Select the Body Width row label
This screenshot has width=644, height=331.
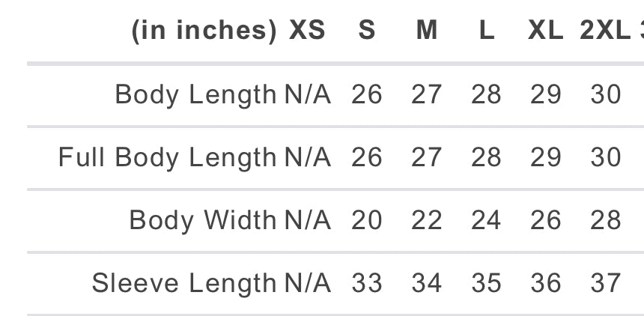(x=203, y=220)
